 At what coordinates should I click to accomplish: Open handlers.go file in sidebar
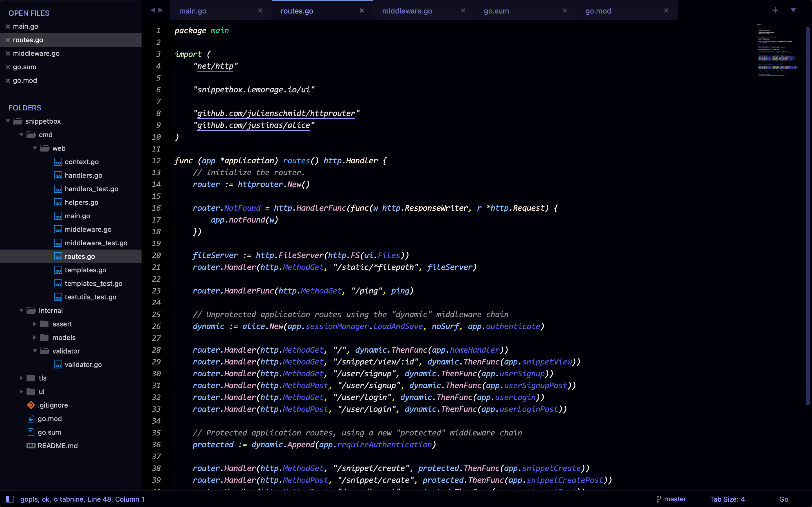click(83, 175)
